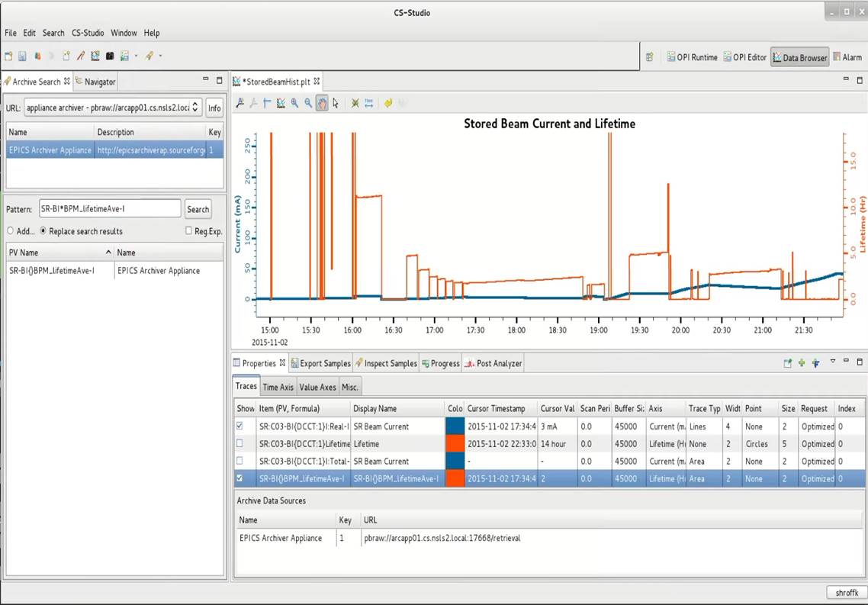Click the Open Perspective icon
This screenshot has width=868, height=605.
pyautogui.click(x=650, y=57)
